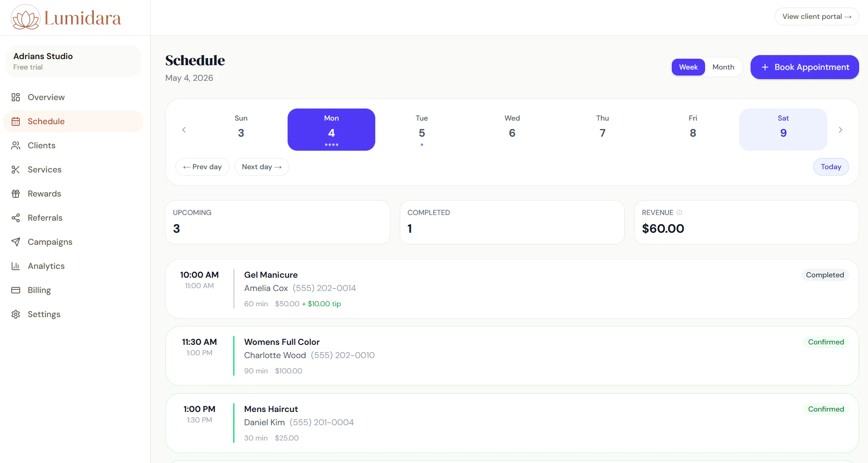Click the Analytics bar chart icon
The image size is (868, 463).
click(16, 266)
